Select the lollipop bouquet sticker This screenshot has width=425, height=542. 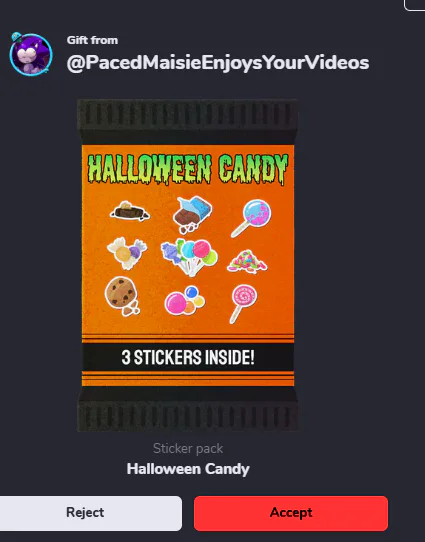pos(189,257)
